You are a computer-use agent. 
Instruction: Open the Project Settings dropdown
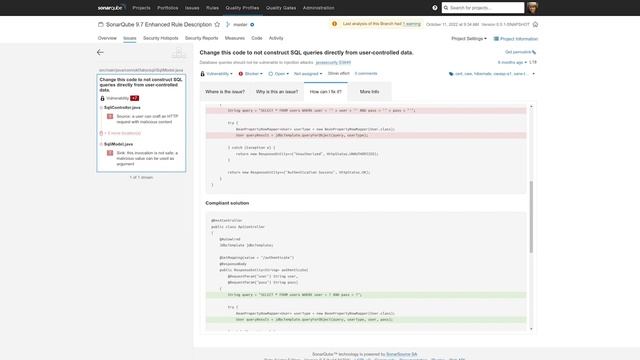click(x=469, y=39)
